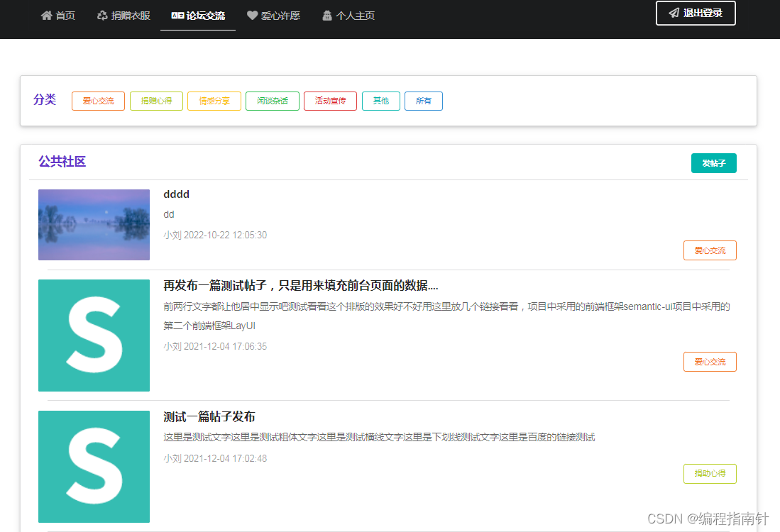Click the forum icon beside 论坛交流

coord(177,16)
